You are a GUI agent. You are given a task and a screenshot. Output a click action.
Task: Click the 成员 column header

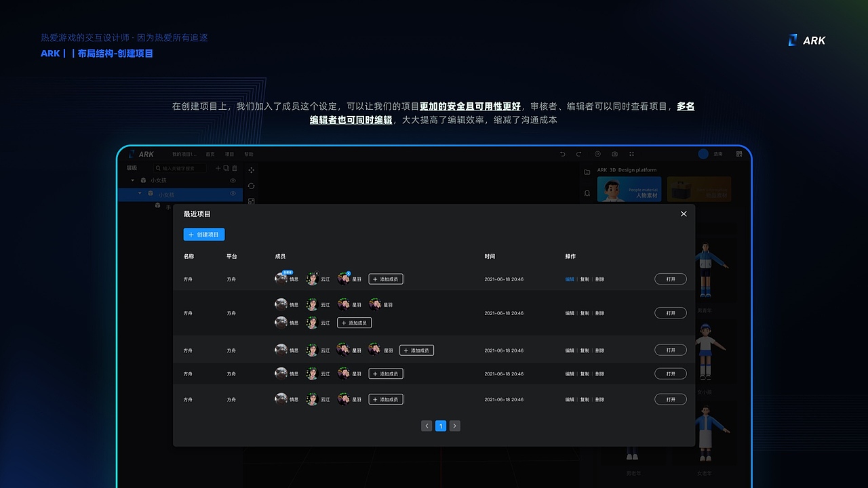(280, 257)
